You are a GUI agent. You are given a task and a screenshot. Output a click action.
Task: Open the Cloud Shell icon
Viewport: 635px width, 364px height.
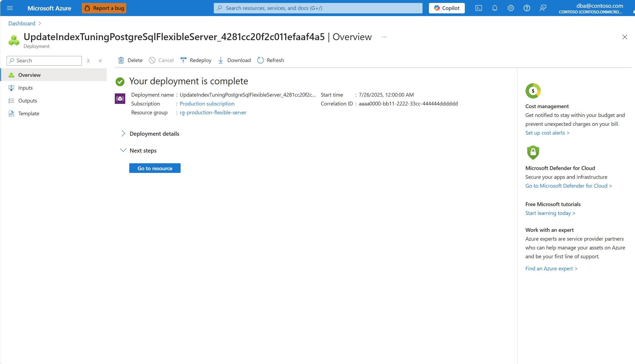(478, 8)
